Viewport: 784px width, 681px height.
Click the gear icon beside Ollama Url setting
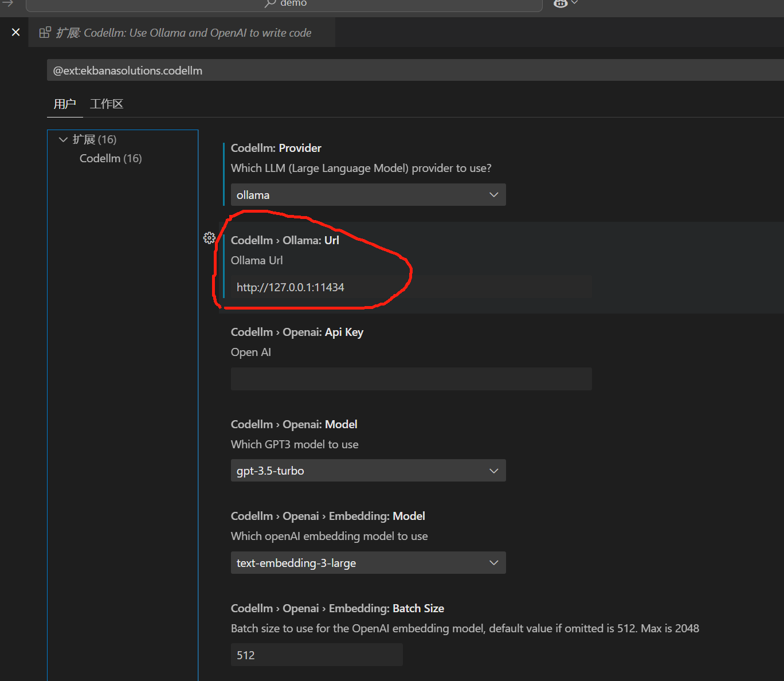click(x=209, y=238)
